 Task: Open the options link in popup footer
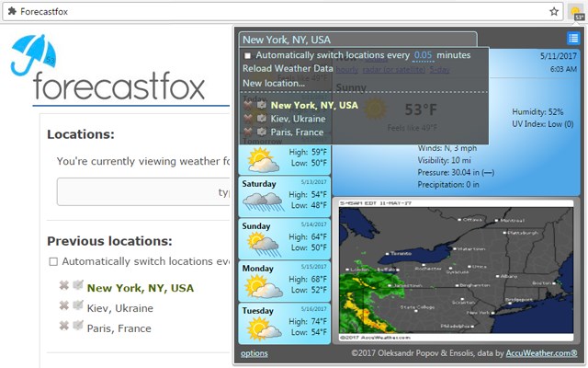254,353
